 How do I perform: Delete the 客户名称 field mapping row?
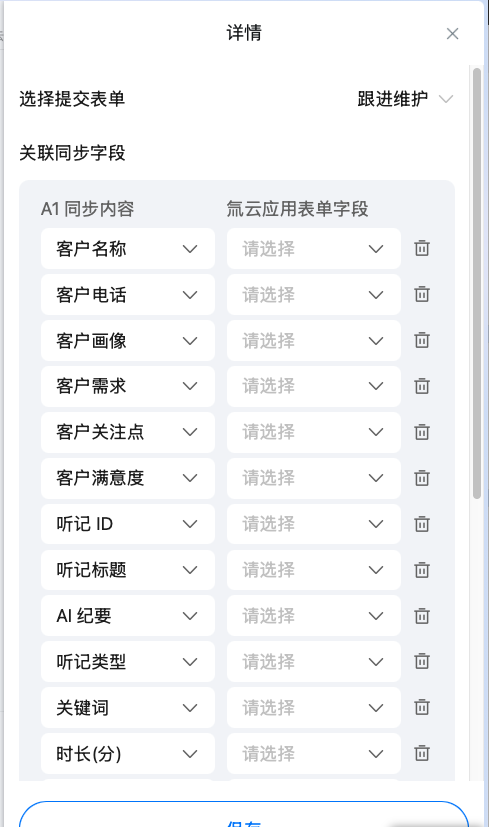tap(421, 248)
